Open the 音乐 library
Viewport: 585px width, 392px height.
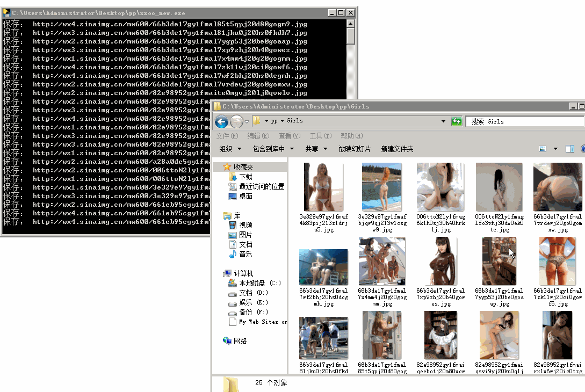coord(245,254)
